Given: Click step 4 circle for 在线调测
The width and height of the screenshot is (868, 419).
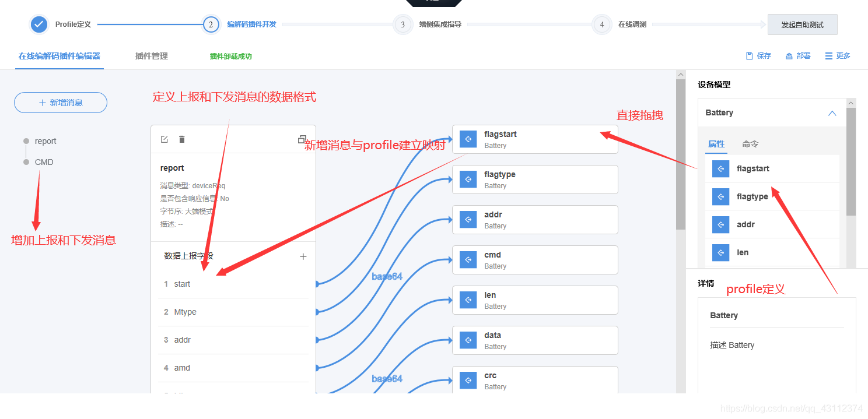Looking at the screenshot, I should click(x=601, y=24).
